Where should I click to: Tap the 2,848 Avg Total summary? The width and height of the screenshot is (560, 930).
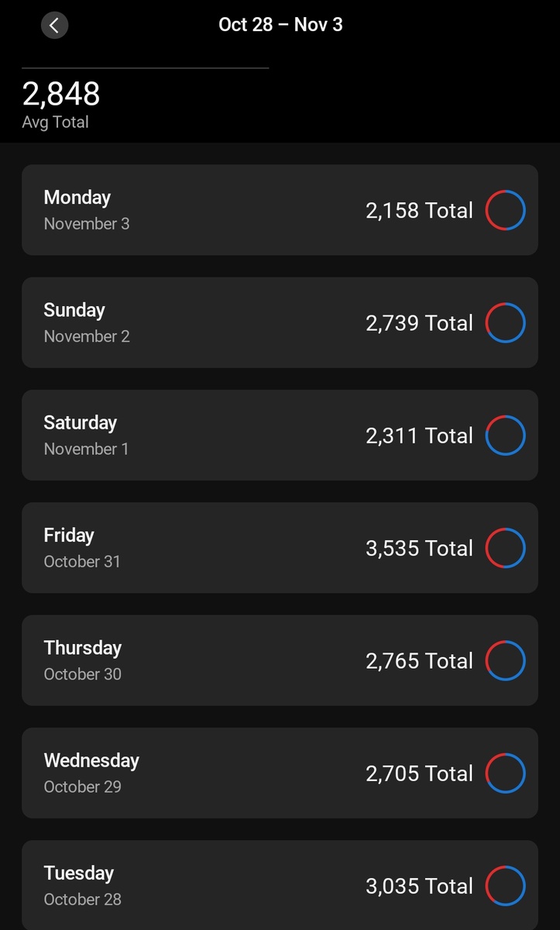61,104
